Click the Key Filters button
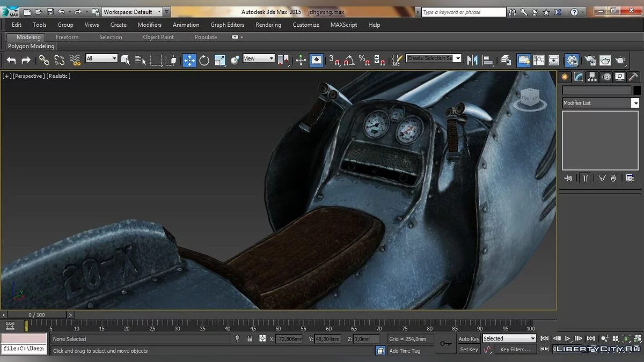Image resolution: width=644 pixels, height=362 pixels. [515, 350]
